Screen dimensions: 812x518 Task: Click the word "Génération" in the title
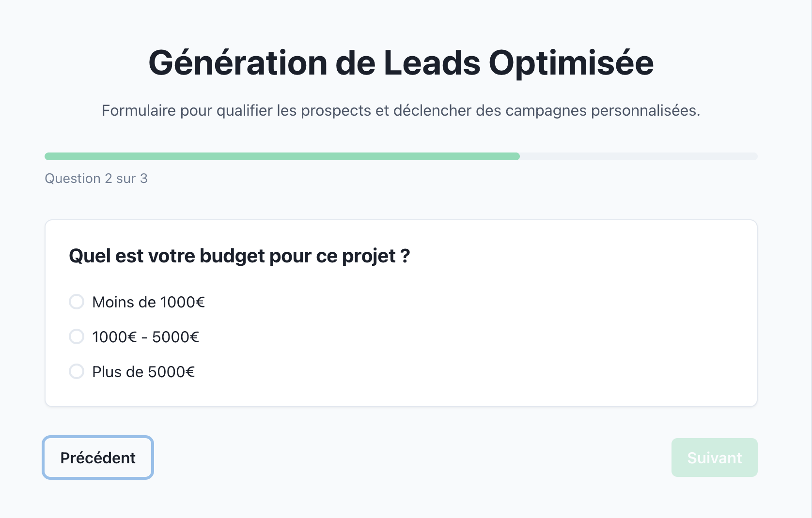pyautogui.click(x=238, y=63)
